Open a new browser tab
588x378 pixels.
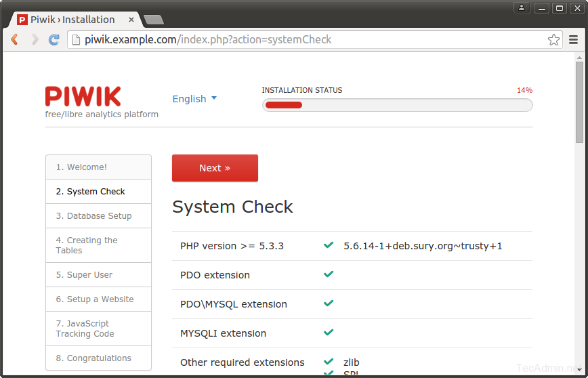click(154, 20)
